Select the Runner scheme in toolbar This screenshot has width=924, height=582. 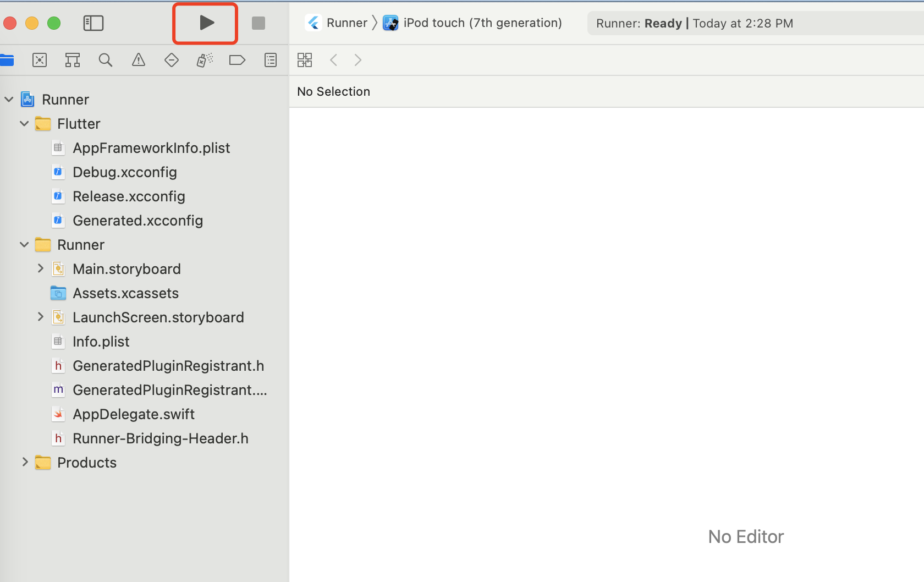click(337, 23)
